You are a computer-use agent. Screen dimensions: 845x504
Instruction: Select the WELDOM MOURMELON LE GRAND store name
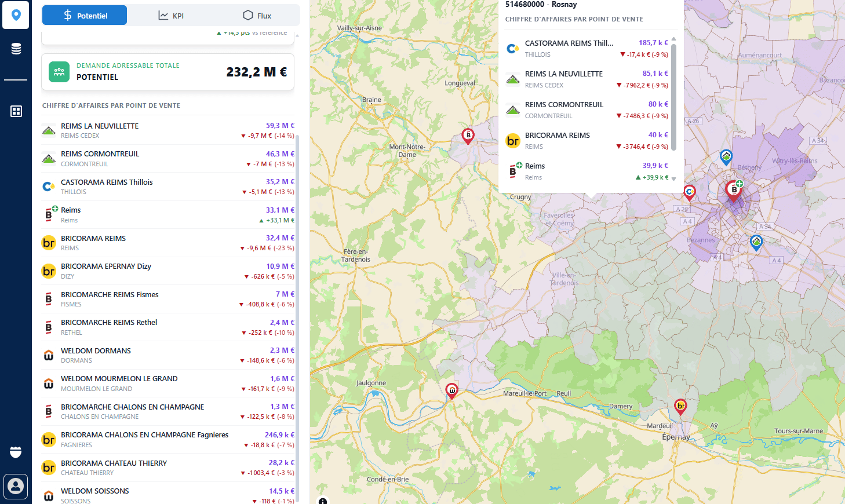(119, 378)
